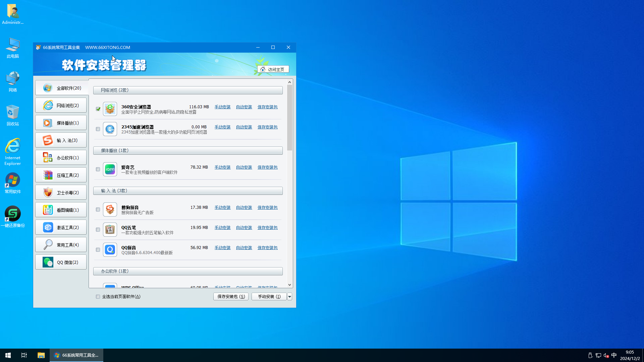Check the 爱奇艺 checkbox
Screen dimensions: 644x362
[98, 169]
